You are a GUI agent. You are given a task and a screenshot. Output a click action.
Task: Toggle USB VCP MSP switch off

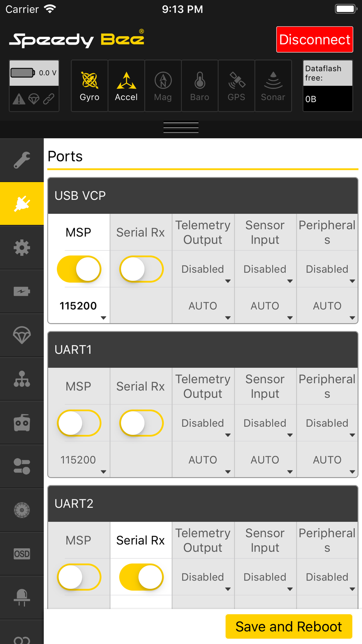pyautogui.click(x=79, y=269)
